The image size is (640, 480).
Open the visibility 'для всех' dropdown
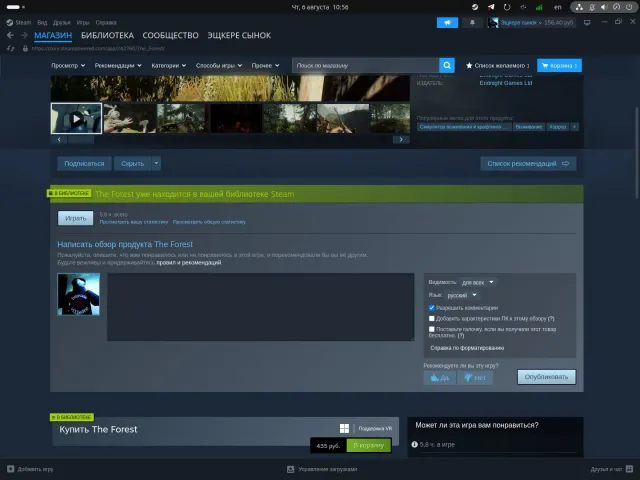click(x=478, y=282)
